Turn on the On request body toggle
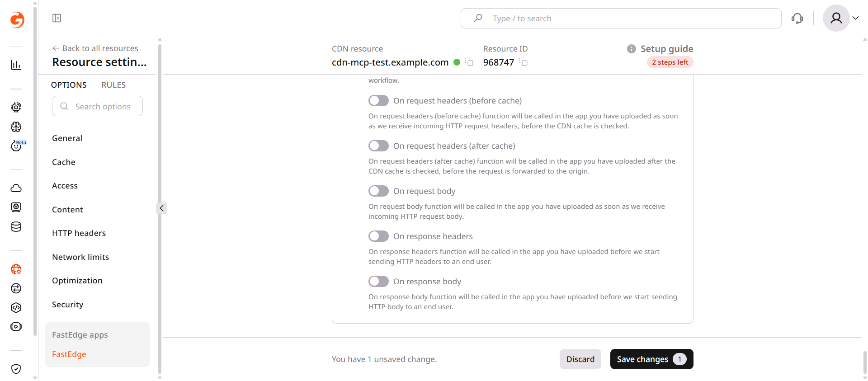This screenshot has width=868, height=381. click(x=378, y=191)
